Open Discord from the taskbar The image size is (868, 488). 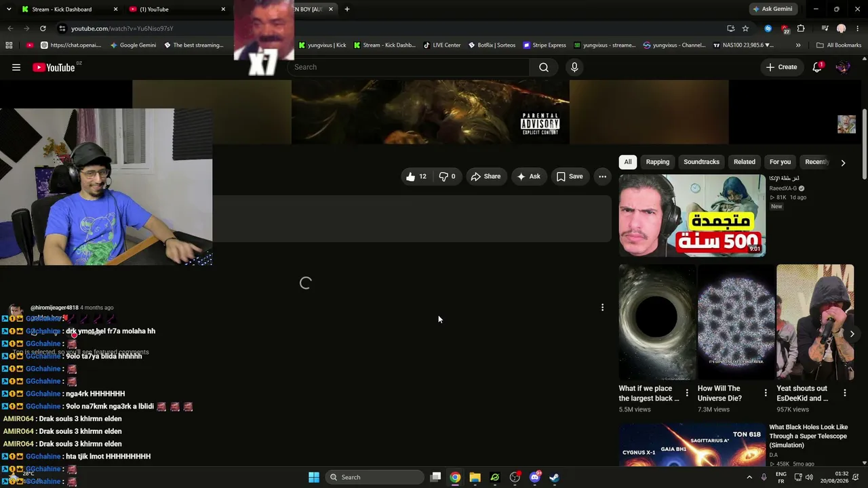pyautogui.click(x=535, y=477)
